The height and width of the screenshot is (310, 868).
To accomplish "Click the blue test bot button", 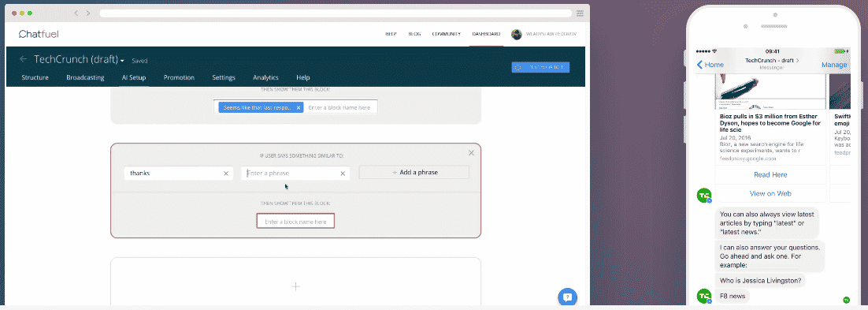I will coord(540,67).
